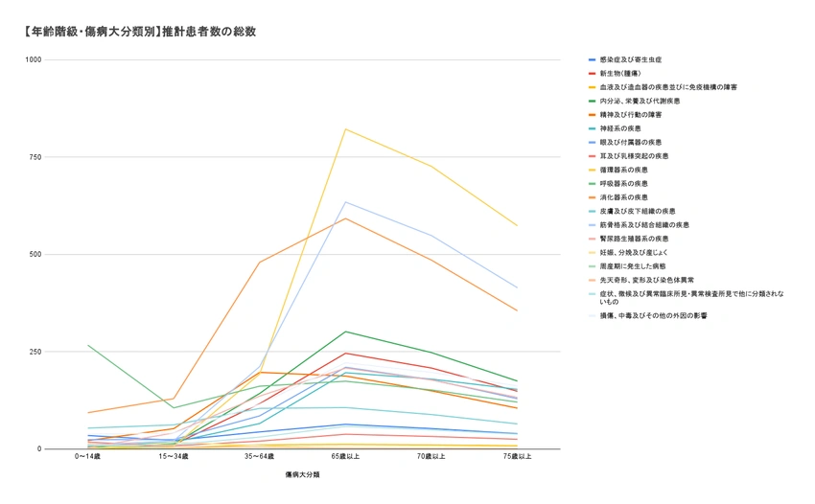Select the 35~64歳 x-axis label
The image size is (815, 504).
(x=259, y=458)
